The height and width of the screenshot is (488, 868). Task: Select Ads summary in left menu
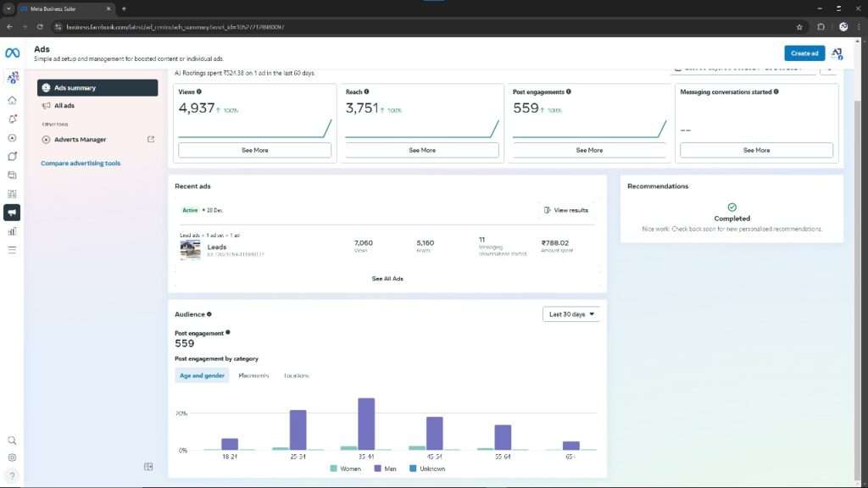97,88
